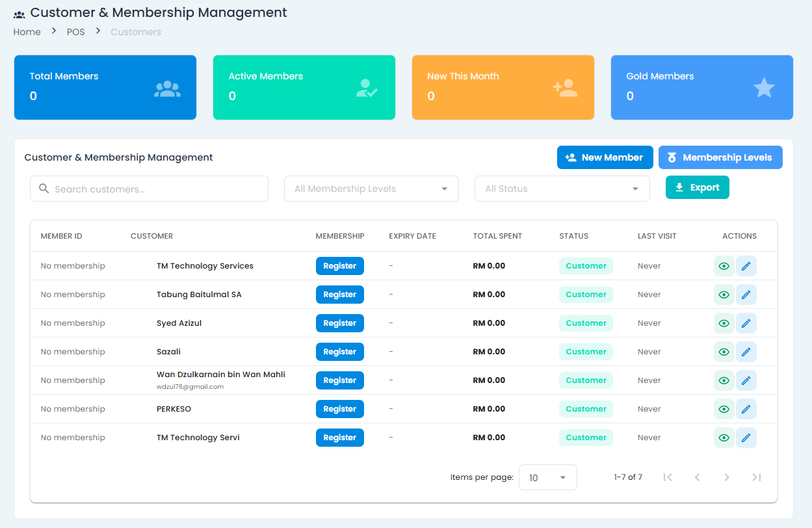The width and height of the screenshot is (812, 528).
Task: Open Items per page dropdown
Action: pos(548,477)
